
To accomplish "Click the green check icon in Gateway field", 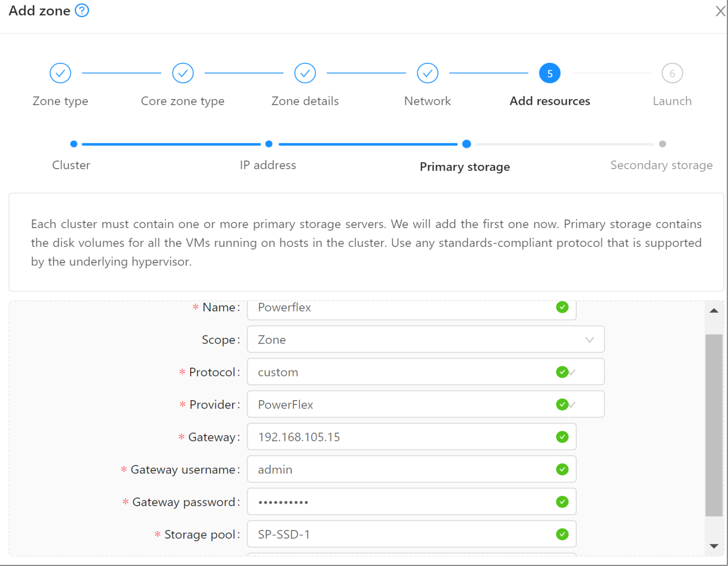I will tap(562, 437).
